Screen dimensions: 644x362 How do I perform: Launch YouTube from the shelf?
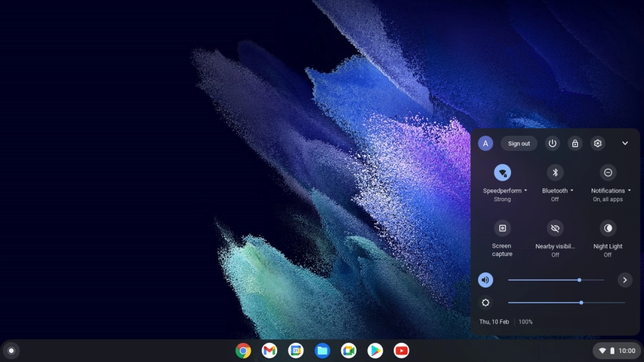(x=401, y=351)
